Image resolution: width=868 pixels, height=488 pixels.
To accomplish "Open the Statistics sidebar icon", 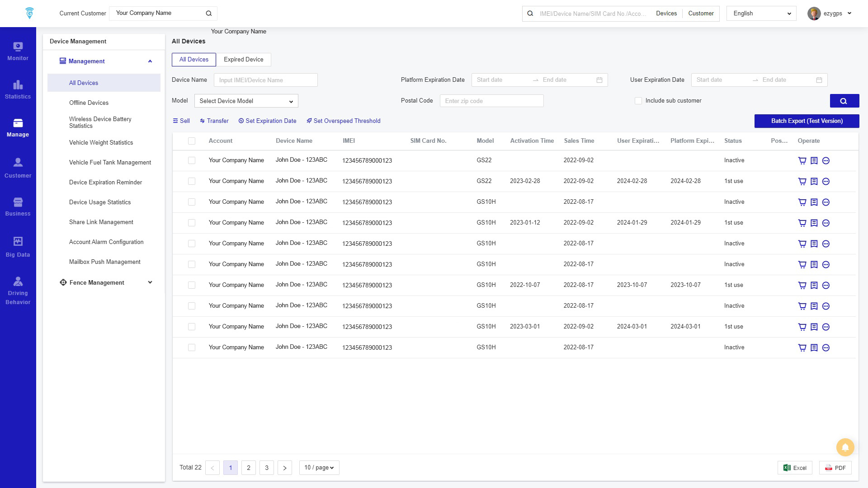I will [x=18, y=89].
